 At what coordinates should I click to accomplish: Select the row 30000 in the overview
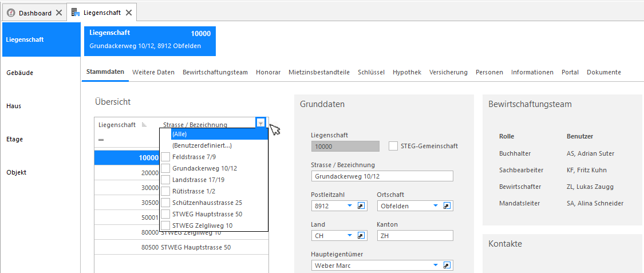click(x=127, y=188)
